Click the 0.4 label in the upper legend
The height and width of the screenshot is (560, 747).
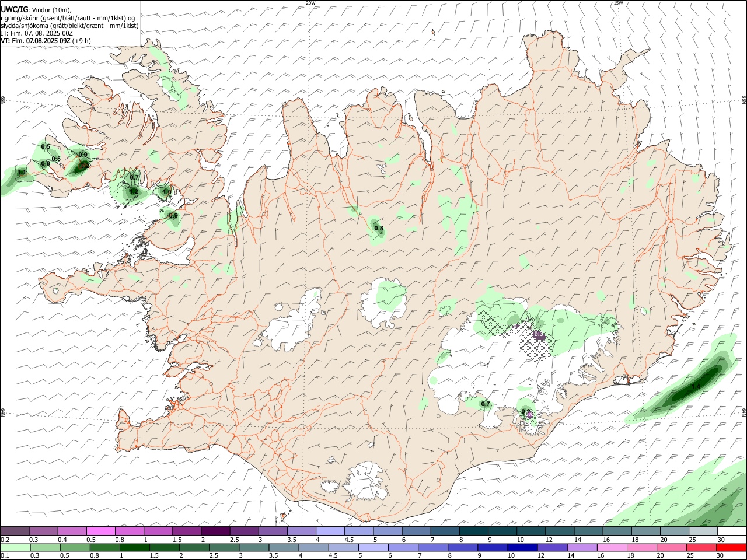[62, 540]
